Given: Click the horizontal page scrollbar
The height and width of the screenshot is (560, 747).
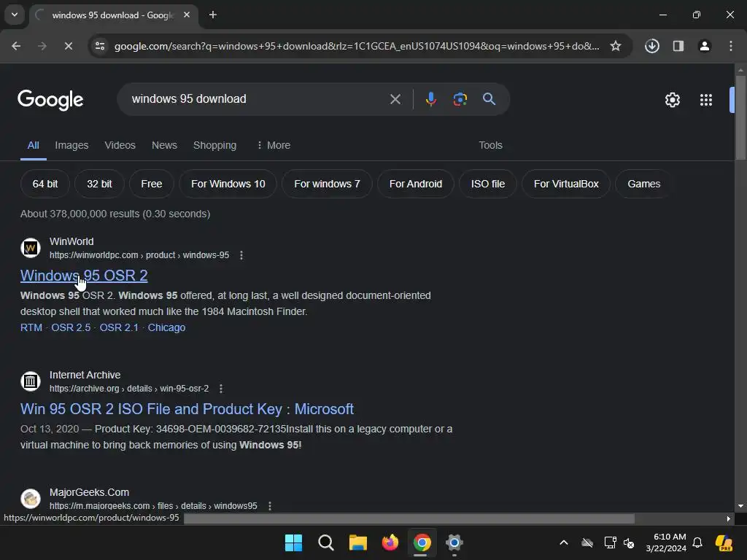Looking at the screenshot, I should pyautogui.click(x=409, y=518).
